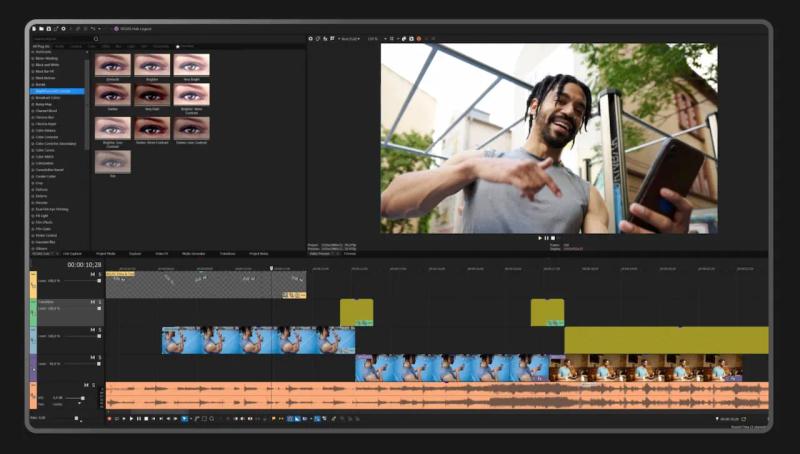Open the preview zoom 100% dropdown
800x454 pixels.
click(x=377, y=38)
